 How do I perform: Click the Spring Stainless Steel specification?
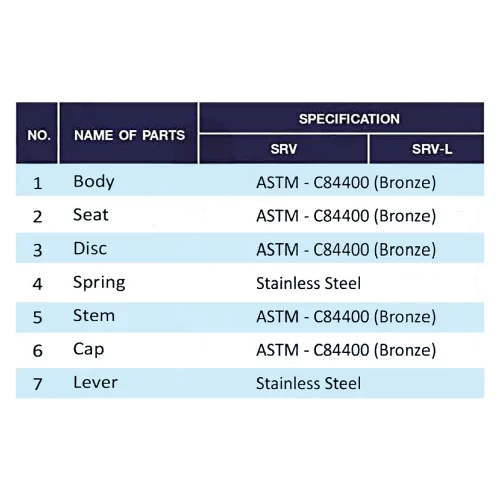point(308,283)
